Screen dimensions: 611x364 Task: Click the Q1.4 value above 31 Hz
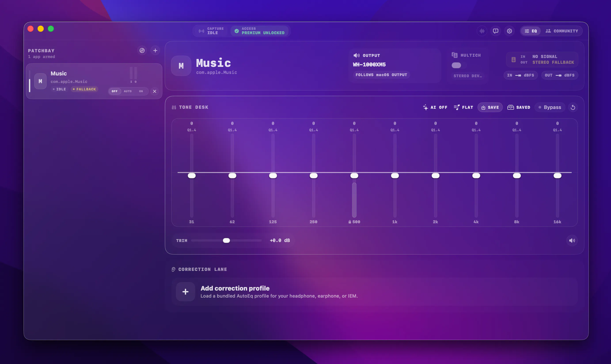point(192,130)
